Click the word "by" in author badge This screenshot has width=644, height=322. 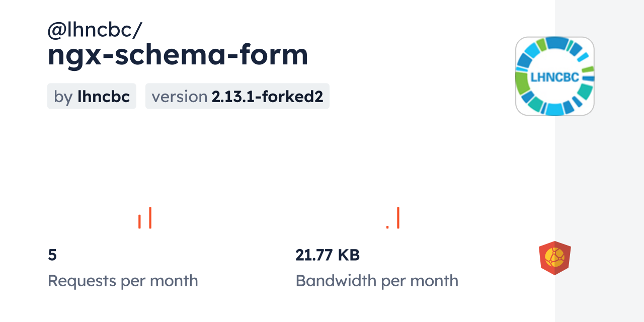[x=63, y=96]
